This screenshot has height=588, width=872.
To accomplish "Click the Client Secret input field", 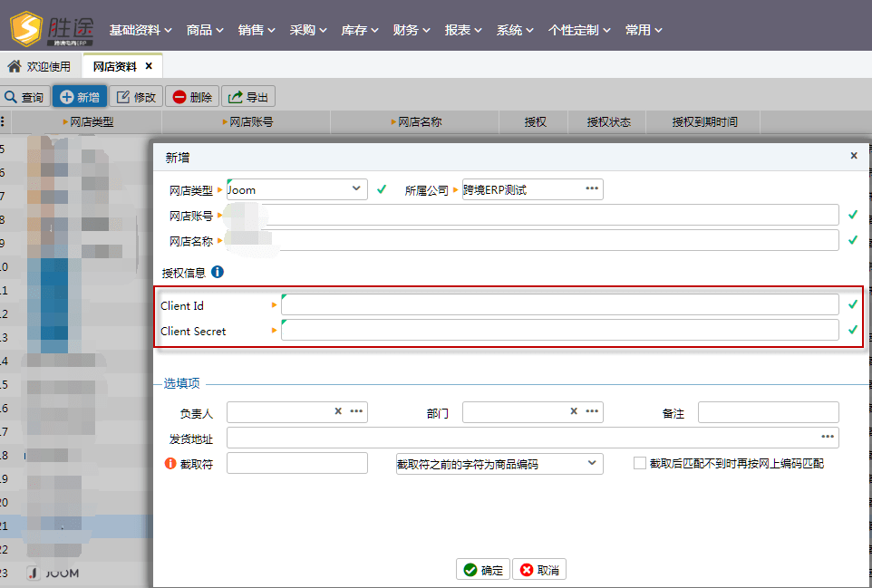I will pos(560,330).
